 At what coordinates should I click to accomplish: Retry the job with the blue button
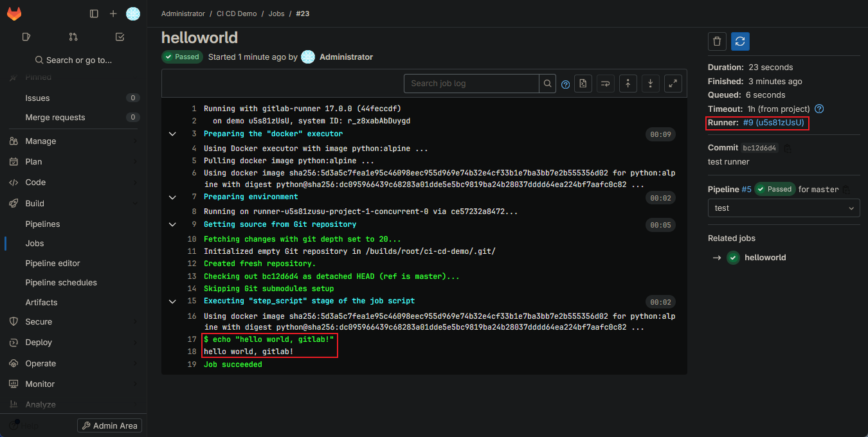(740, 42)
